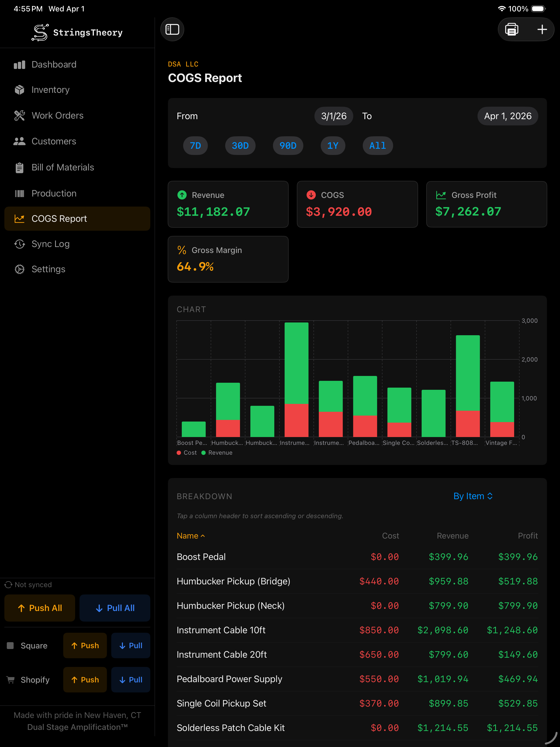Open Work Orders in sidebar

click(x=57, y=115)
